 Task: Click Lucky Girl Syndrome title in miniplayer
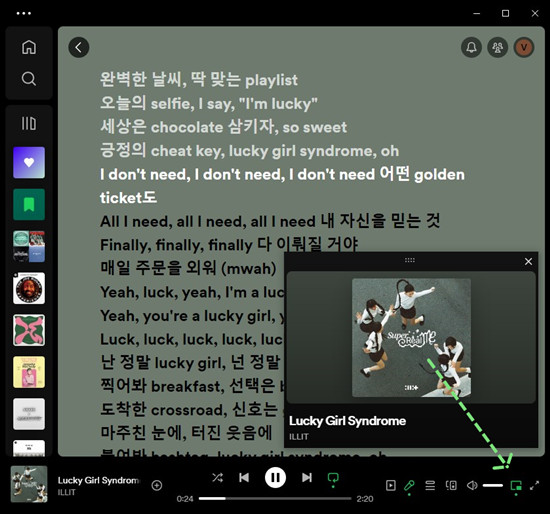(347, 421)
